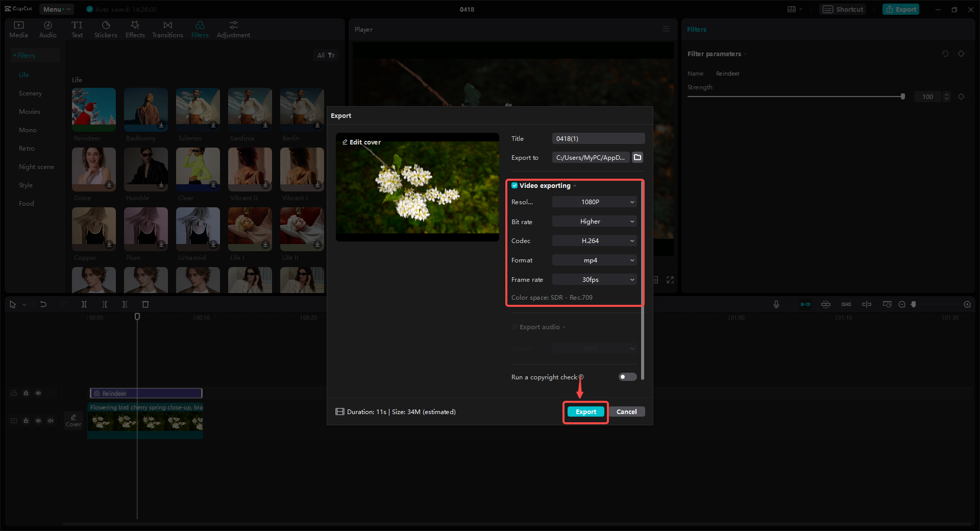The width and height of the screenshot is (980, 531).
Task: Hide the Reindeer filter track
Action: click(38, 393)
